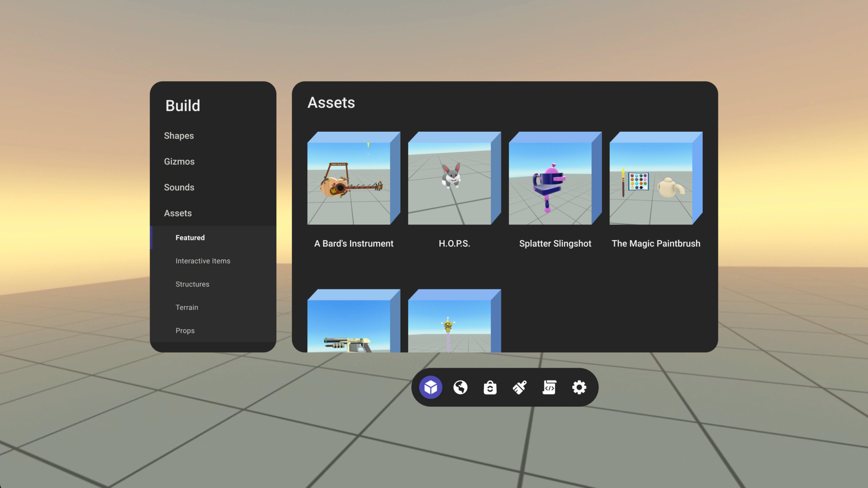
Task: Open the Structures subcategory
Action: point(192,284)
